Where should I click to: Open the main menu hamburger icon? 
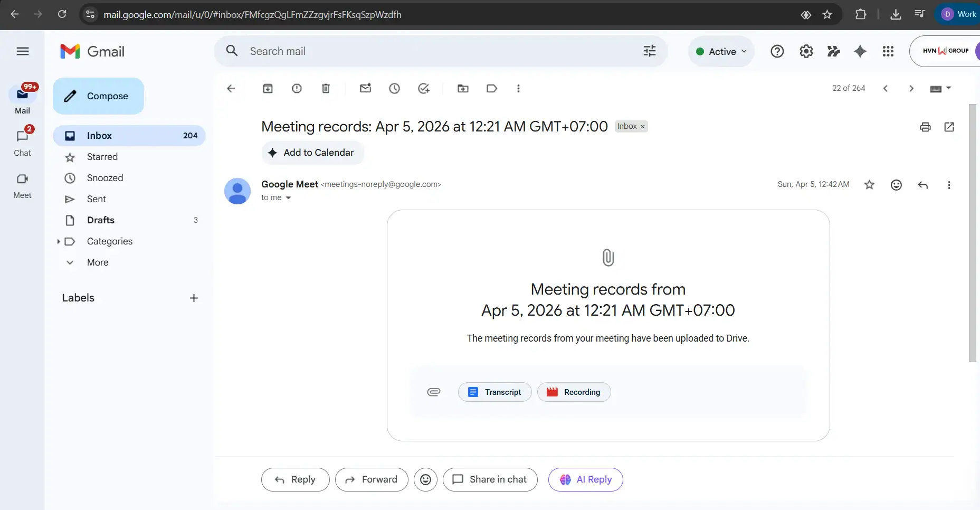pos(22,51)
